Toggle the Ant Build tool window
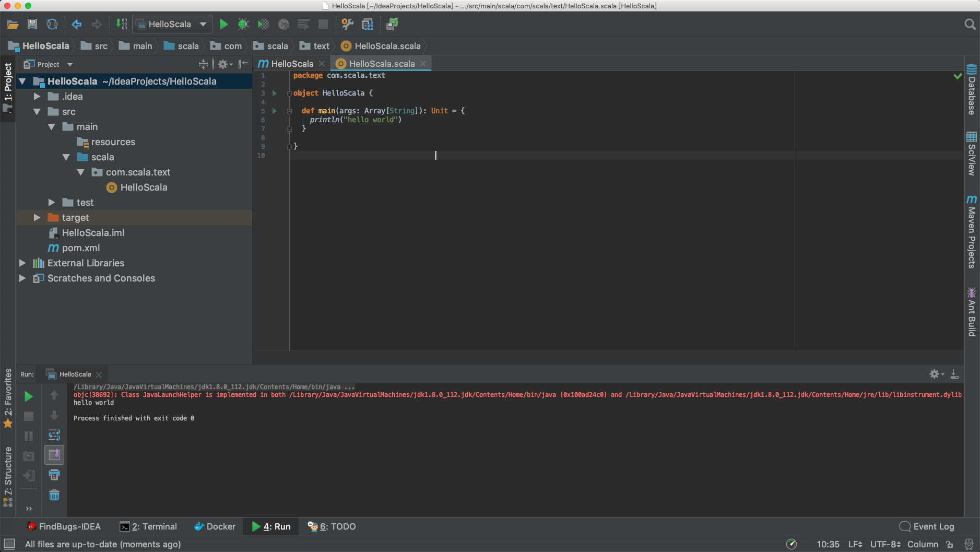980x552 pixels. click(x=972, y=311)
